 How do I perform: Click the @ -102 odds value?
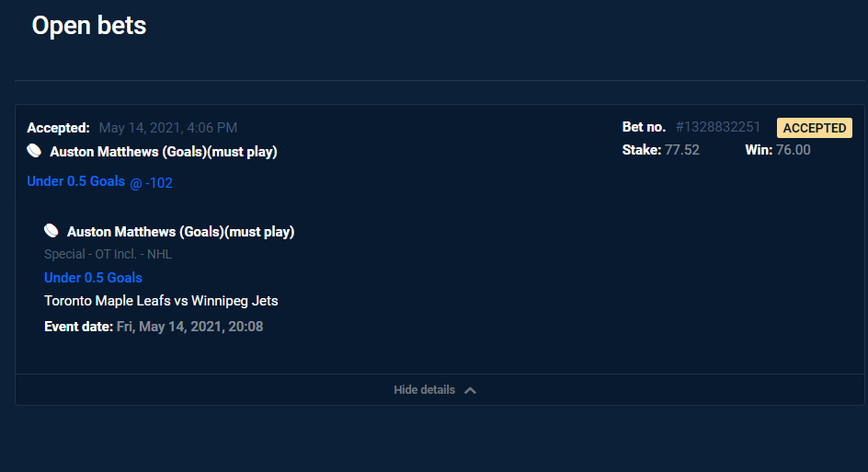click(x=152, y=183)
